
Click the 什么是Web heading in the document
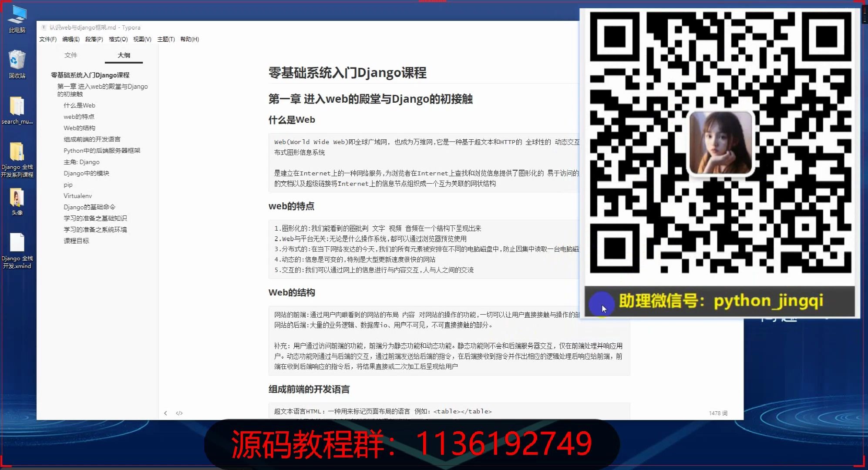(292, 120)
